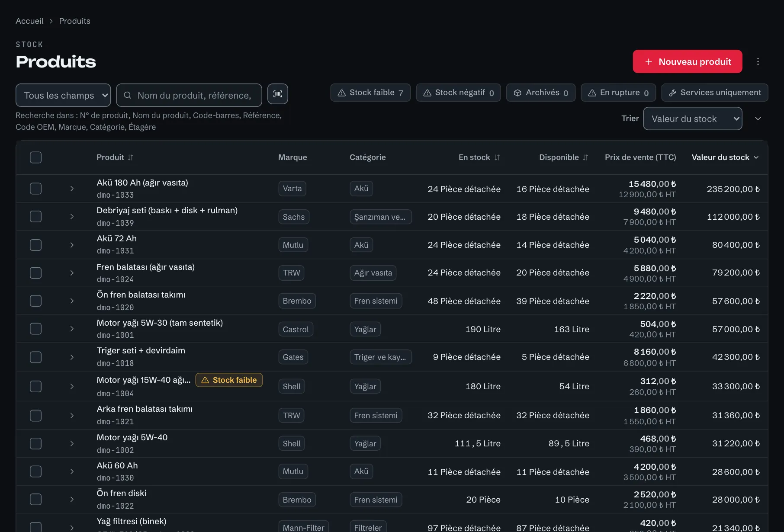Image resolution: width=784 pixels, height=532 pixels.
Task: Click the Prix de vente (TTC) header
Action: point(640,157)
